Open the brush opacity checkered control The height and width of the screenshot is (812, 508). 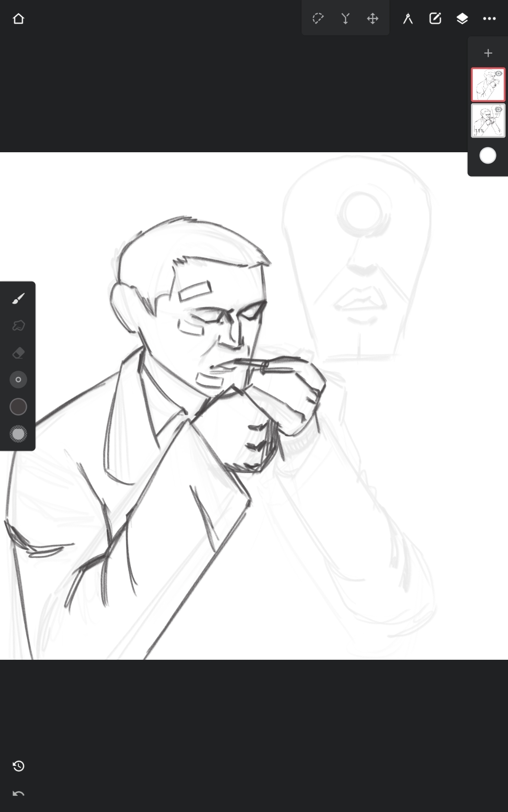(18, 434)
